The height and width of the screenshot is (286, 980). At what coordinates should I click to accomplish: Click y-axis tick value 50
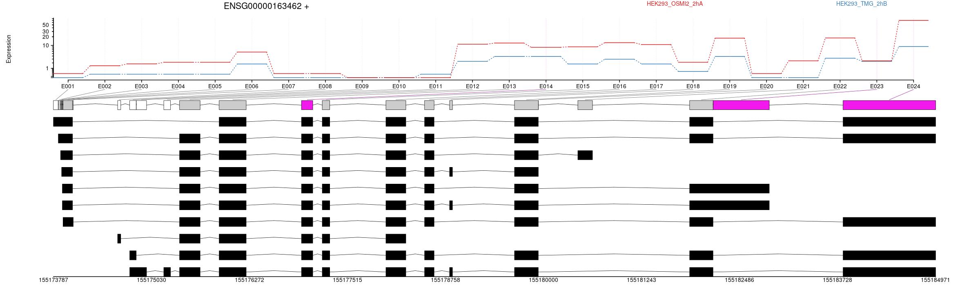46,25
